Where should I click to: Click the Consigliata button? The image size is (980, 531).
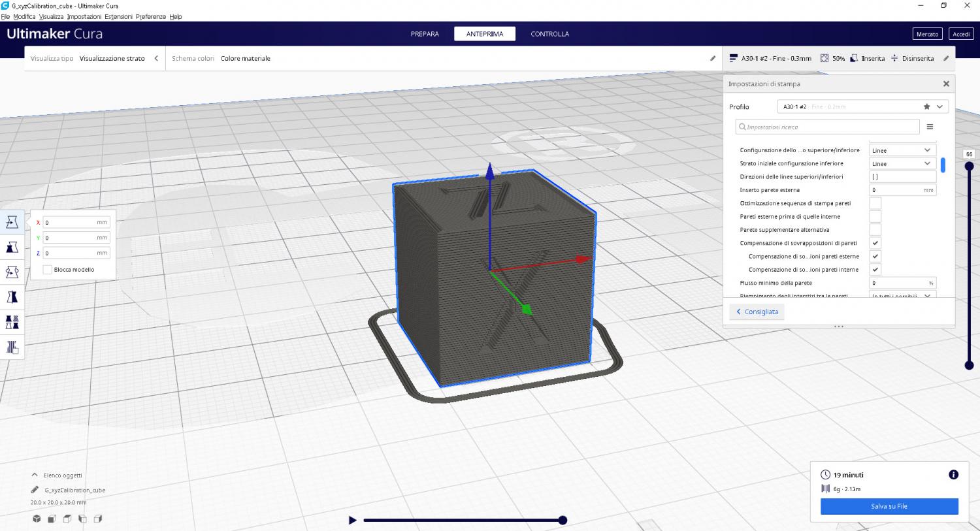click(757, 312)
